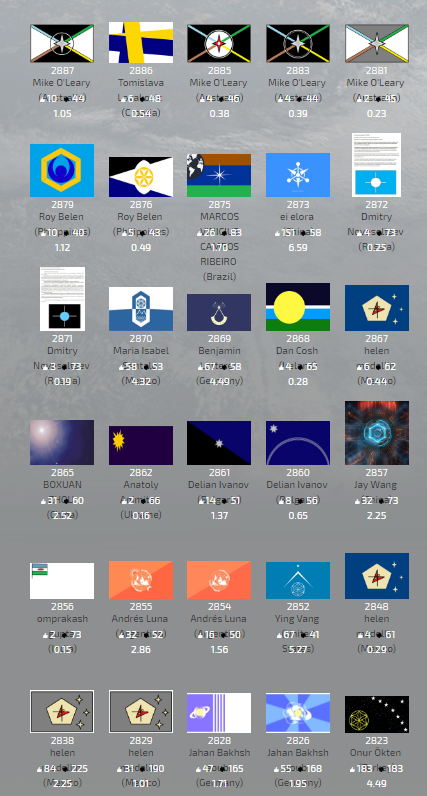Open Jahan Bakhsh's planet flag 2828
Viewport: 427px width, 796px height.
[x=219, y=713]
